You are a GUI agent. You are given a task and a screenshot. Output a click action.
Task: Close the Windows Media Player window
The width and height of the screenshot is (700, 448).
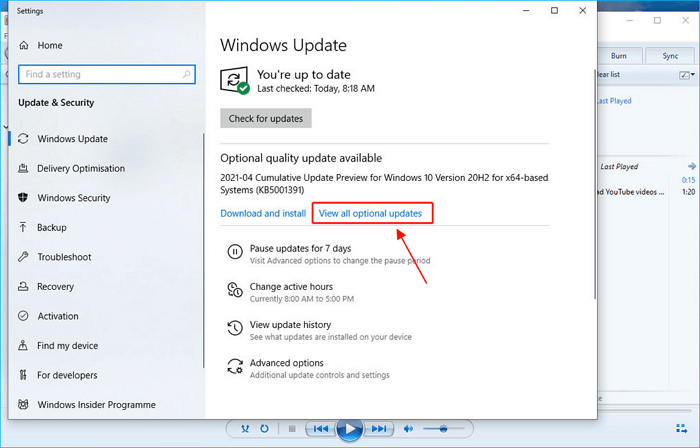(686, 20)
